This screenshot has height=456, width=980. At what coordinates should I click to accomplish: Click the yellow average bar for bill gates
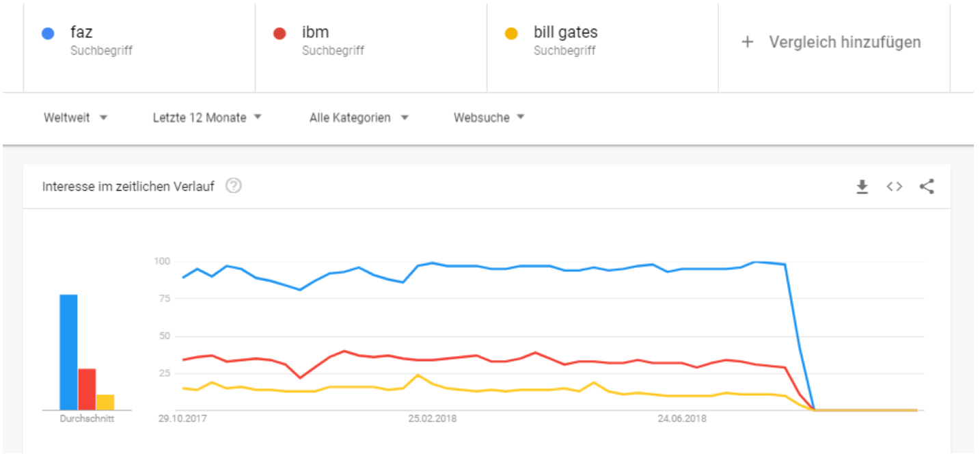[105, 402]
